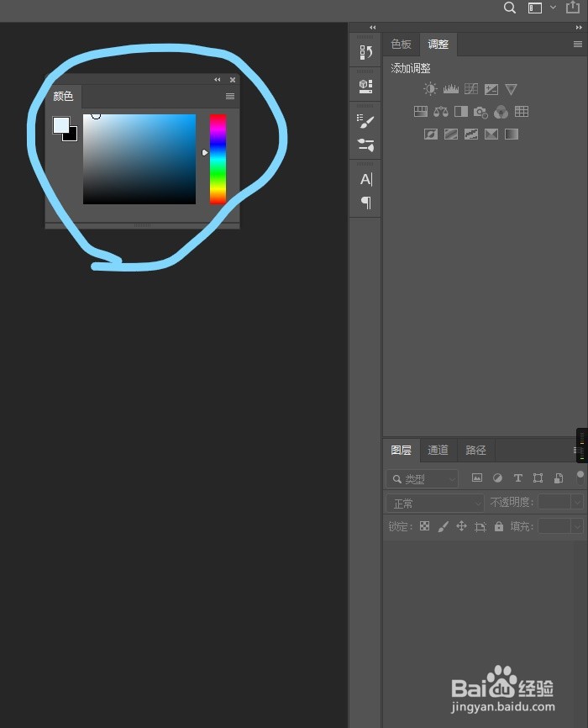Add a Curves adjustment
This screenshot has width=588, height=728.
pyautogui.click(x=471, y=88)
